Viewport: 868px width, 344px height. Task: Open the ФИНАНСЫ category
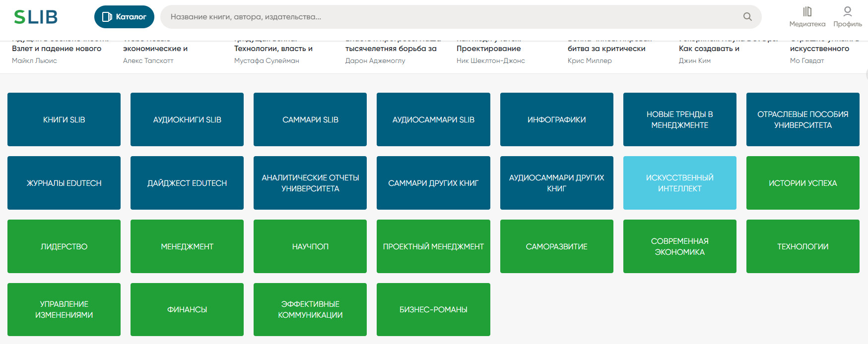click(187, 309)
